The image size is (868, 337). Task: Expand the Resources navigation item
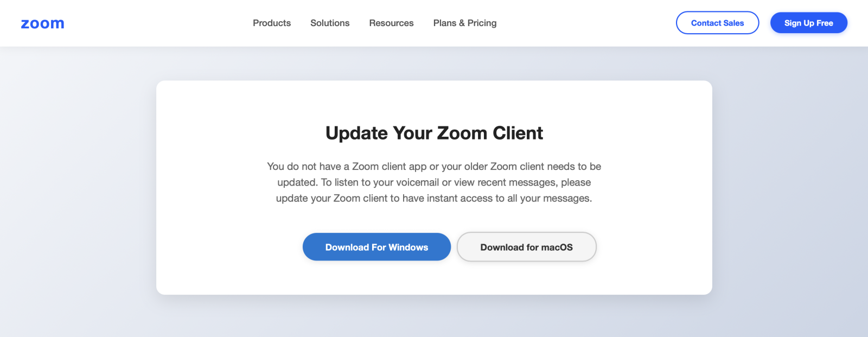coord(391,23)
